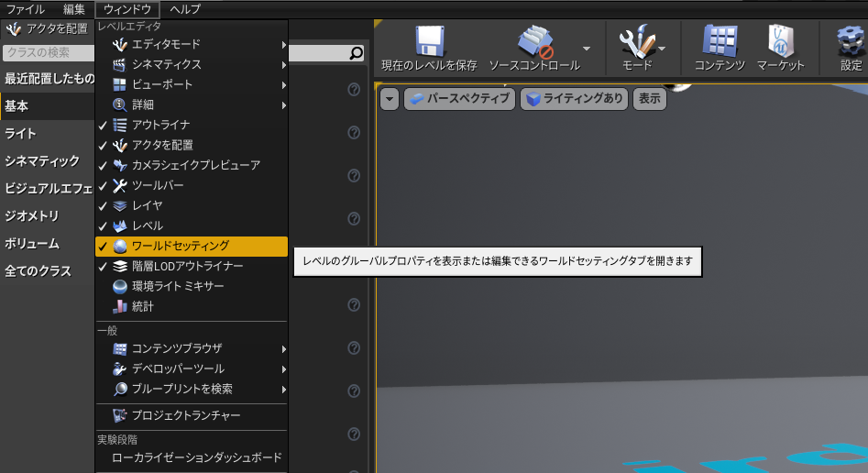The height and width of the screenshot is (473, 868).
Task: Expand Viewports submenu arrow
Action: [x=283, y=85]
